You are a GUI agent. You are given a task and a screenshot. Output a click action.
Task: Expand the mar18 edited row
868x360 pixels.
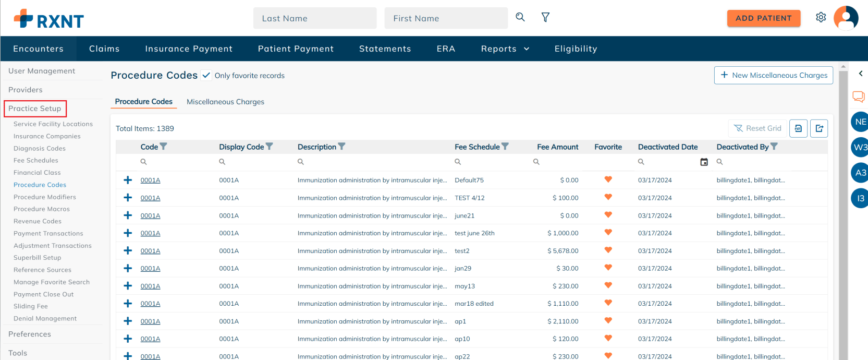click(x=128, y=304)
